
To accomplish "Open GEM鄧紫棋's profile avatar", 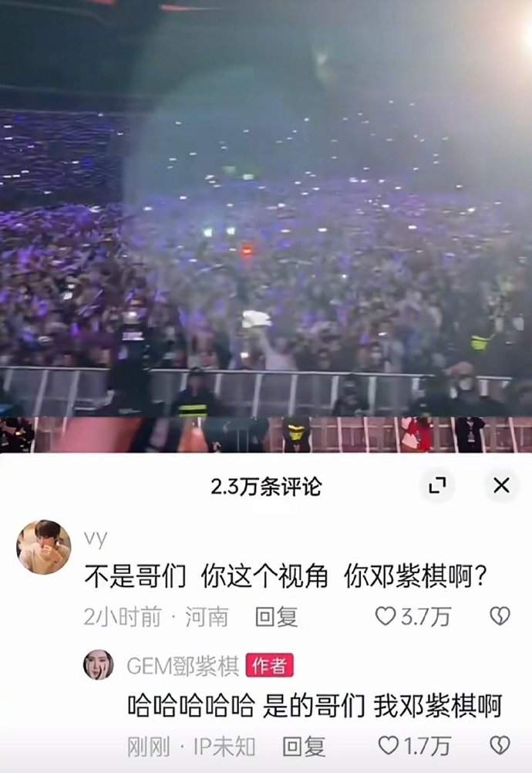I will (x=99, y=664).
